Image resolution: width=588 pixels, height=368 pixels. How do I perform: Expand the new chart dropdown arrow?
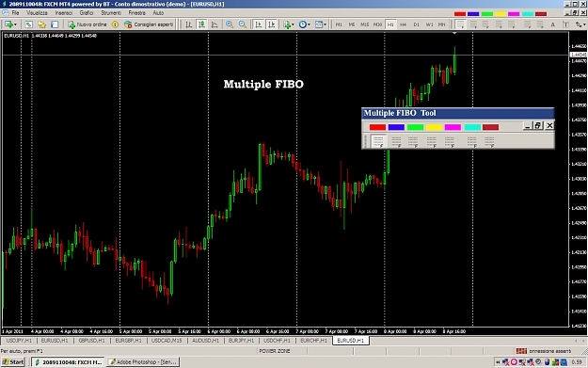click(x=15, y=24)
